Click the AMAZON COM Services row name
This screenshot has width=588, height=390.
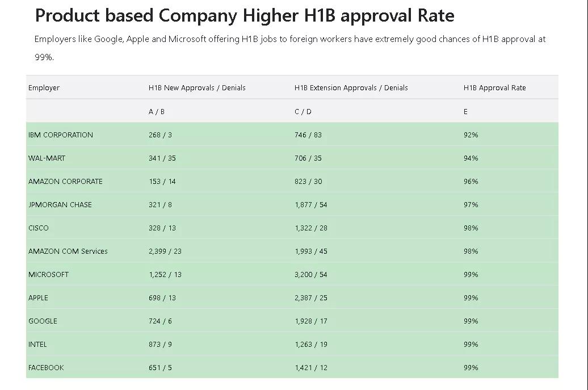pos(68,251)
